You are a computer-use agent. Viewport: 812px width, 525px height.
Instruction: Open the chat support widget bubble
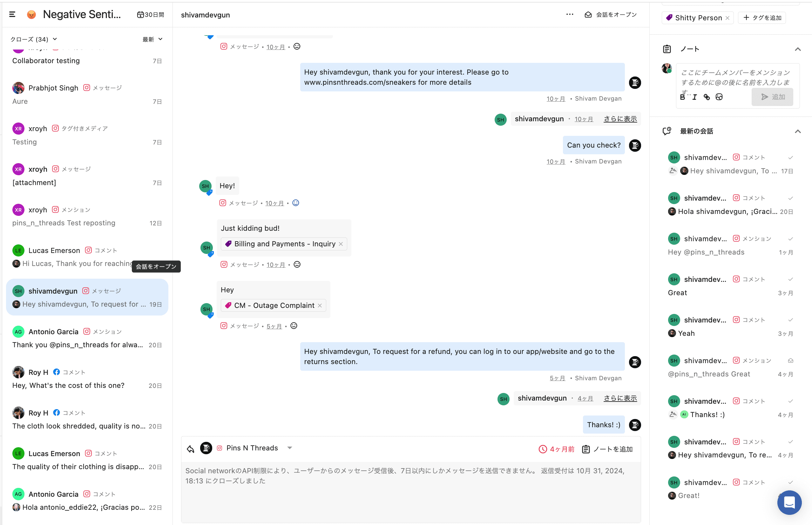789,502
